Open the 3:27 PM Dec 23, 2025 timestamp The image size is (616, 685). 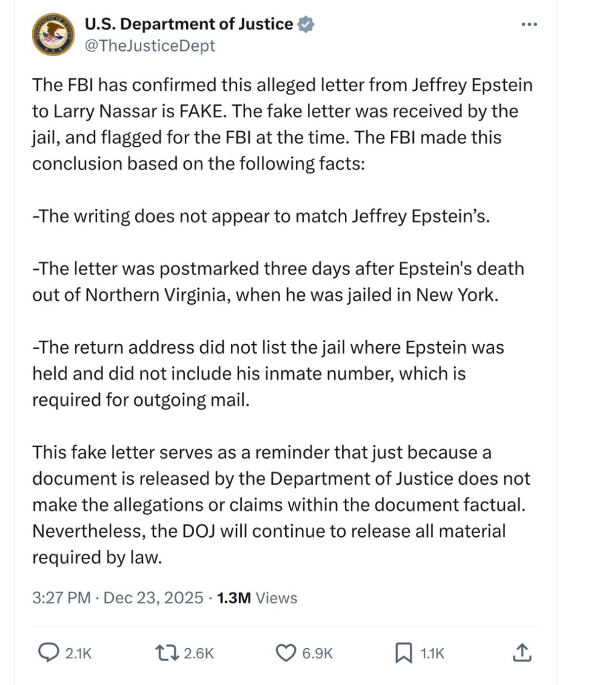pyautogui.click(x=117, y=597)
